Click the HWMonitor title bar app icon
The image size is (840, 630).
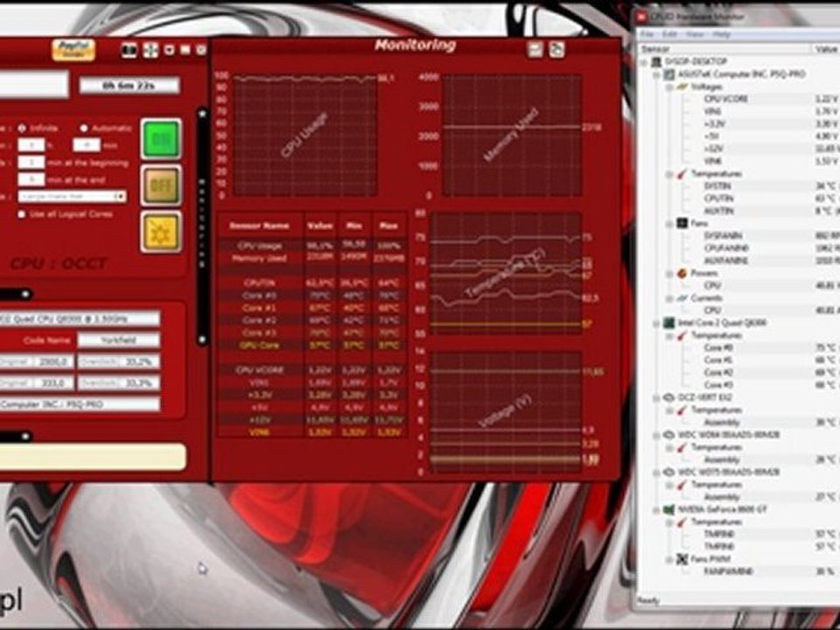pos(641,17)
